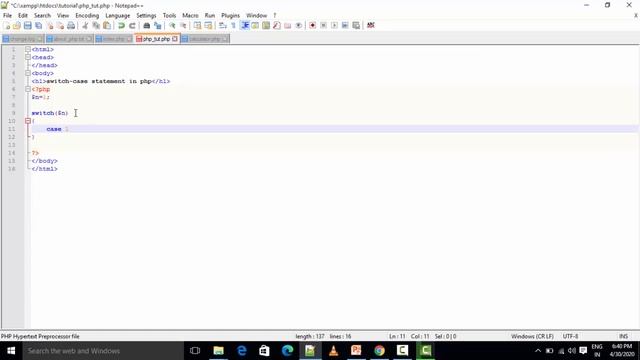Open the Windows (CR LF) line ending selector
640x360 pixels.
(532, 336)
